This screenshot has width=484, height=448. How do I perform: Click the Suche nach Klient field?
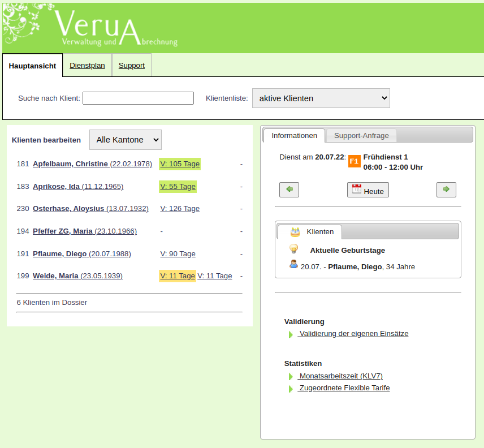coord(138,98)
